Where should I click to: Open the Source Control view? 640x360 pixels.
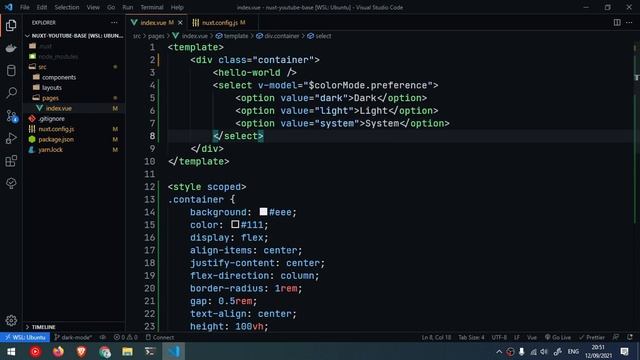coord(11,116)
